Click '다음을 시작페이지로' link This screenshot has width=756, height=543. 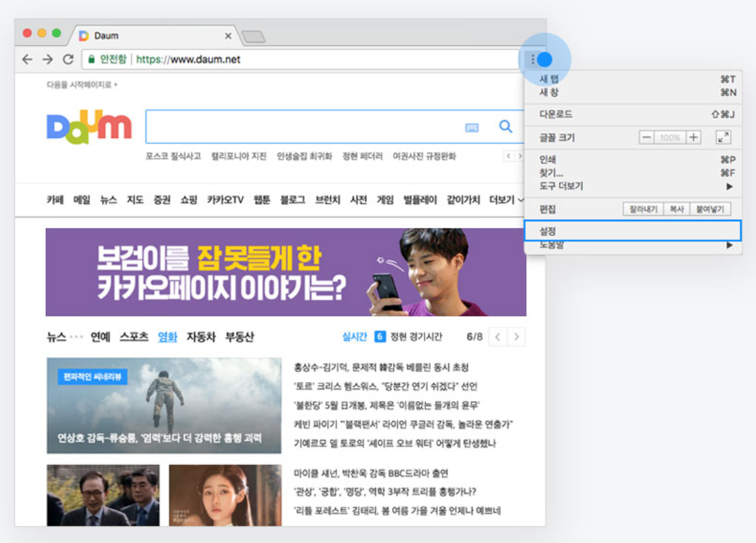[x=82, y=85]
